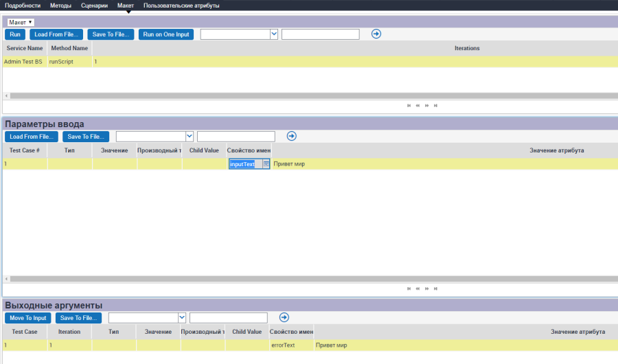Focus search value field in Выходные аргументы

229,318
